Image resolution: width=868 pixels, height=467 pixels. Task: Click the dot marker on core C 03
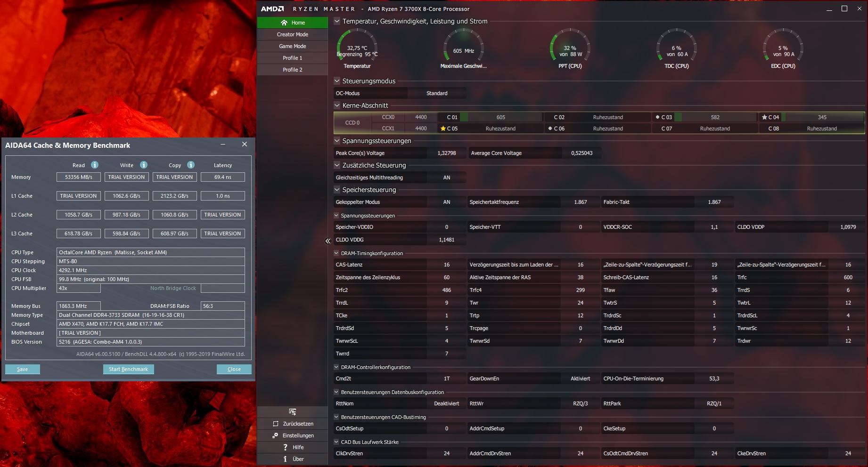pos(657,117)
